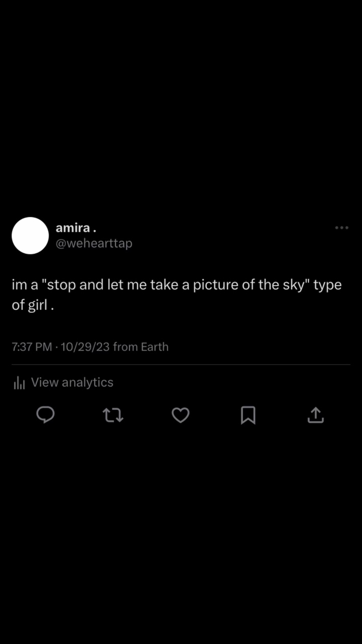Tap the 10/29/23 date
Viewport: 362px width, 644px height.
point(85,347)
